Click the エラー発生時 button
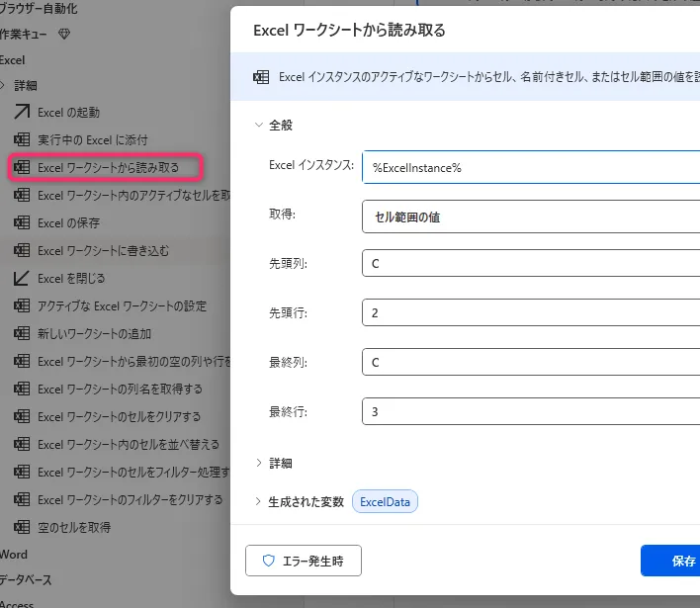 coord(304,561)
